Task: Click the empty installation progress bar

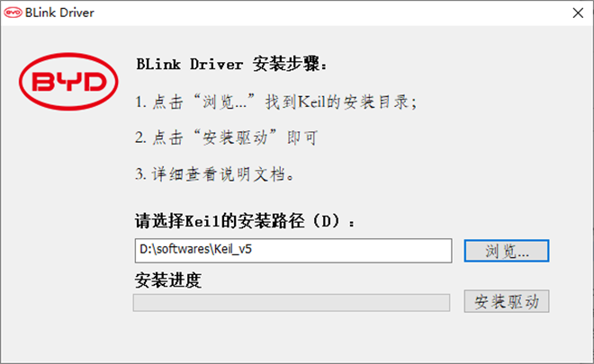Action: pyautogui.click(x=292, y=303)
